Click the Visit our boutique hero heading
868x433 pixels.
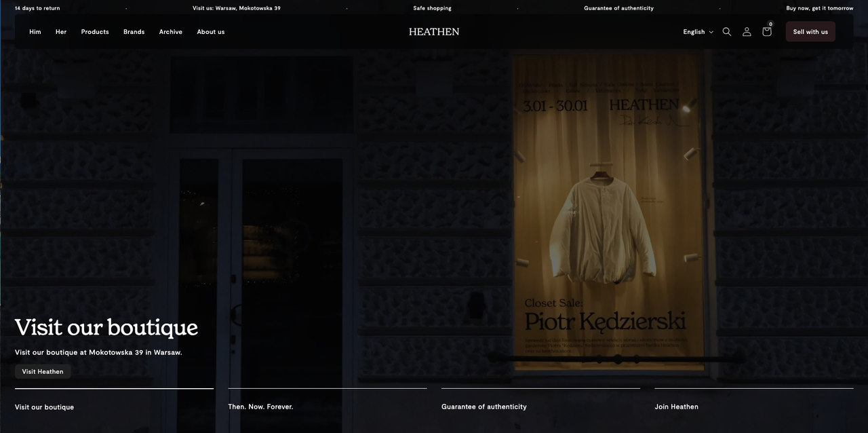pos(106,328)
